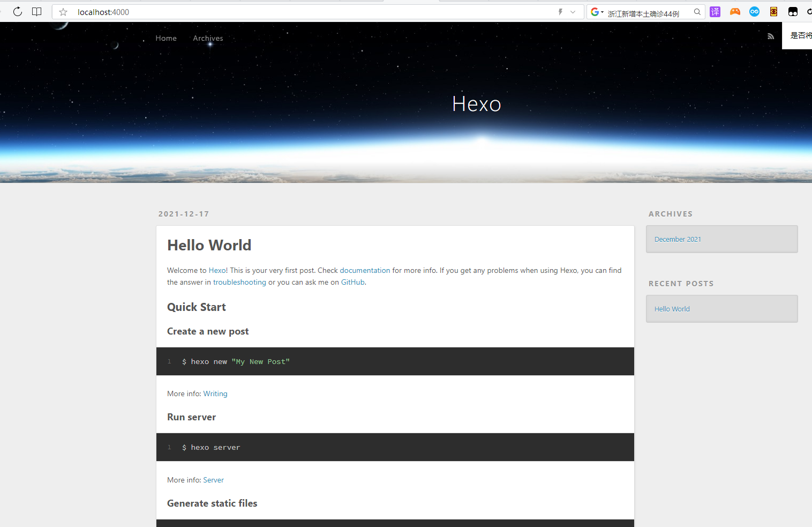The image size is (812, 527).
Task: Go to Home in site navigation
Action: (x=166, y=38)
